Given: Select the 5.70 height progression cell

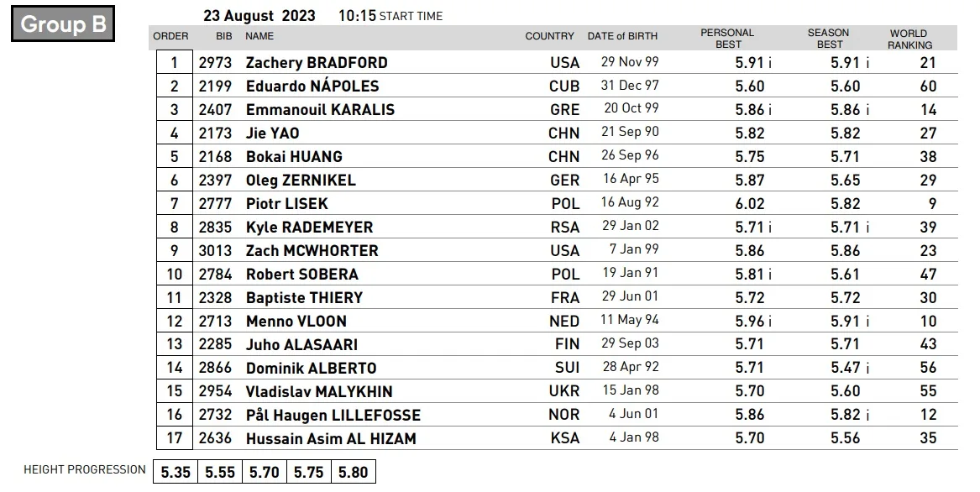Looking at the screenshot, I should 265,472.
